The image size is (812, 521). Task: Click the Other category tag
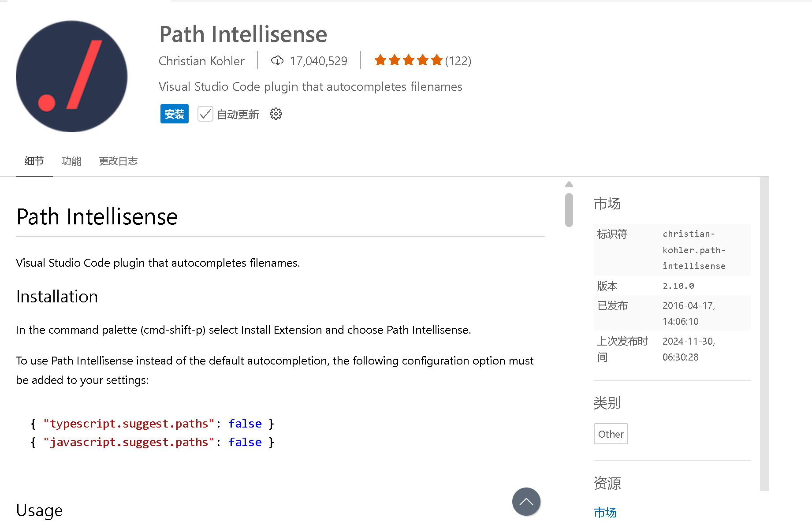[x=611, y=434]
